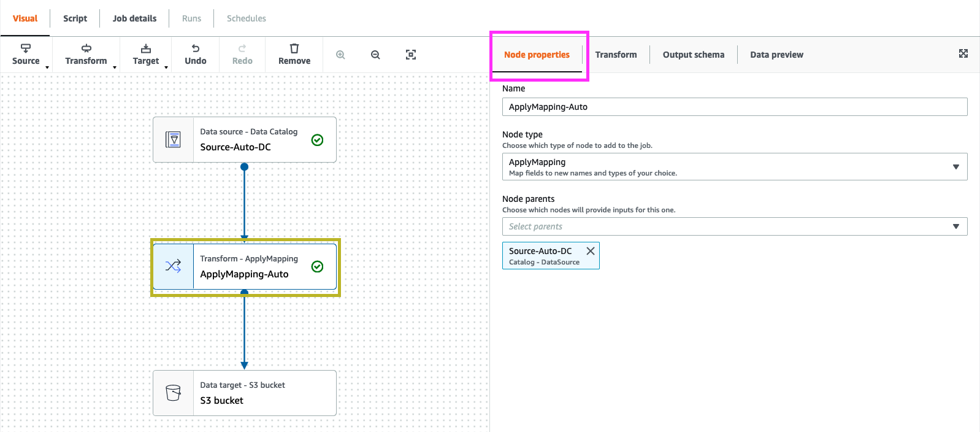Click the zoom out magnifier icon
The image size is (980, 432).
click(x=375, y=55)
